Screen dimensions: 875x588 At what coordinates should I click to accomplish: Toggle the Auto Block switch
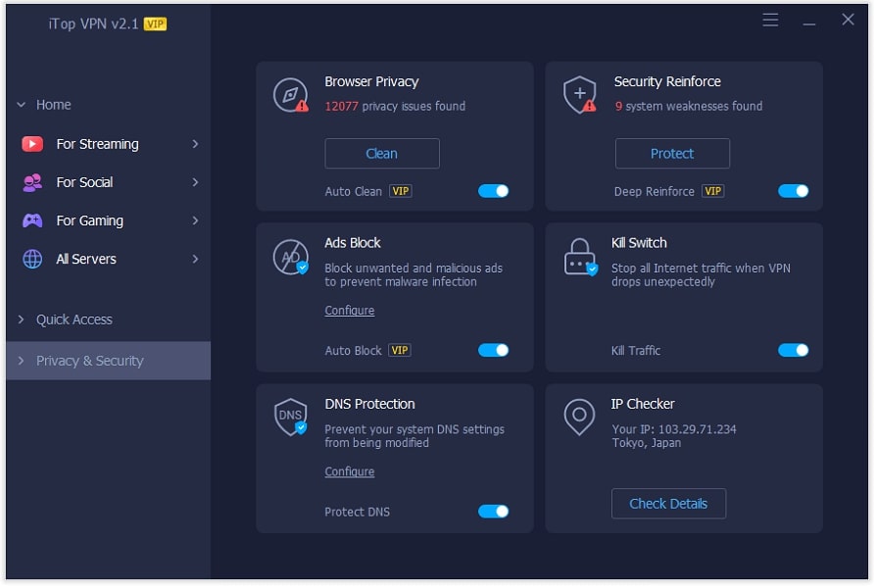click(493, 350)
